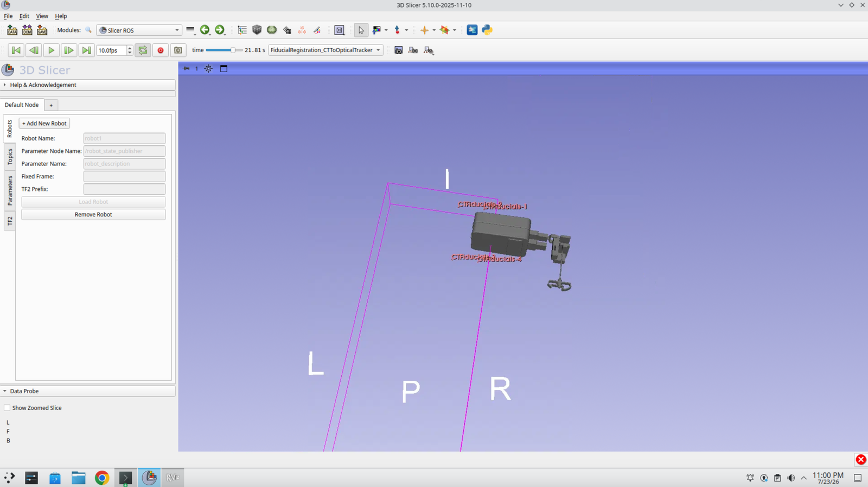Screen dimensions: 868x487
Task: Open the Volume Rendering cube icon
Action: click(x=257, y=30)
